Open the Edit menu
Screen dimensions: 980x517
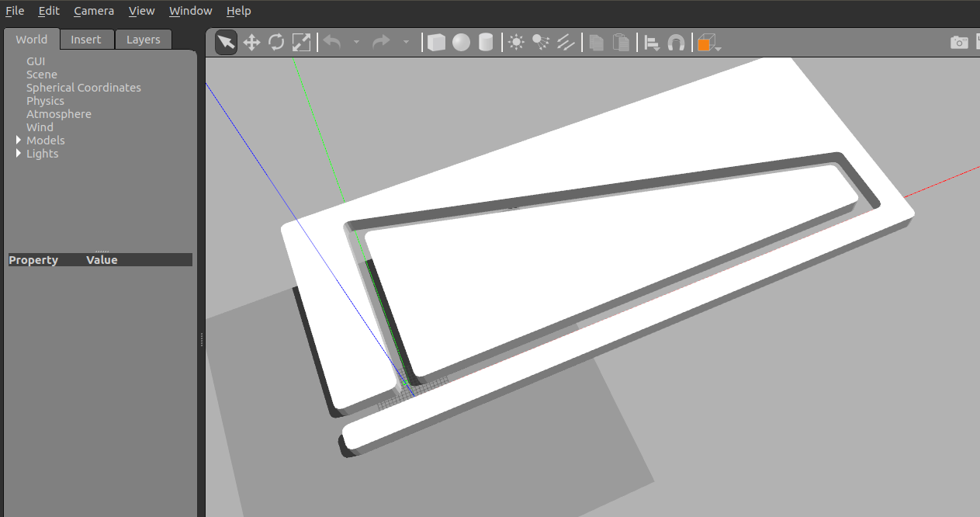pyautogui.click(x=49, y=11)
